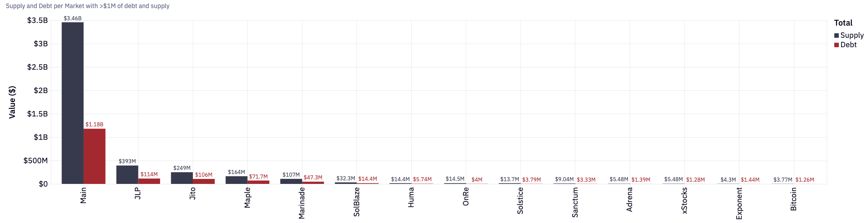This screenshot has height=223, width=868.
Task: Select the Jito Debt bar
Action: [x=204, y=181]
